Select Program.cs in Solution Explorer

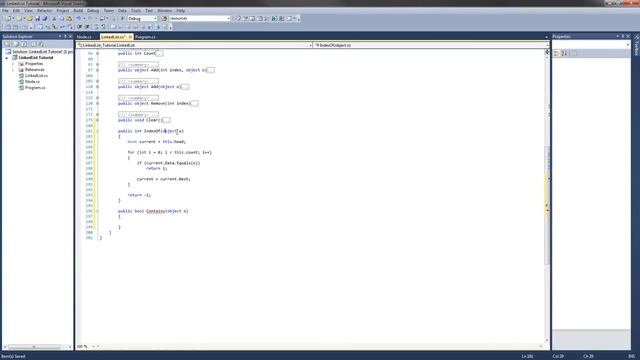tap(35, 88)
